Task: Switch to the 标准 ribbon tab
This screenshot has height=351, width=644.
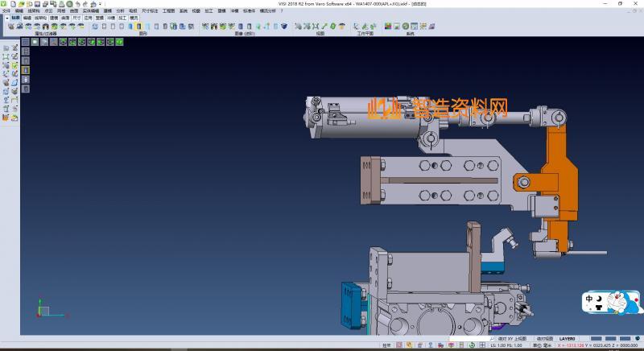Action: pyautogui.click(x=14, y=17)
